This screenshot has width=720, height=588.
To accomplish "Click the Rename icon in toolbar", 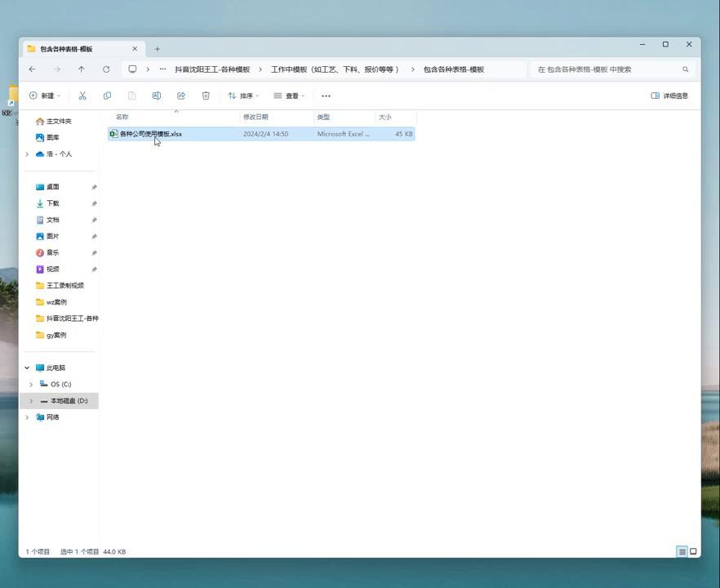I will [156, 96].
